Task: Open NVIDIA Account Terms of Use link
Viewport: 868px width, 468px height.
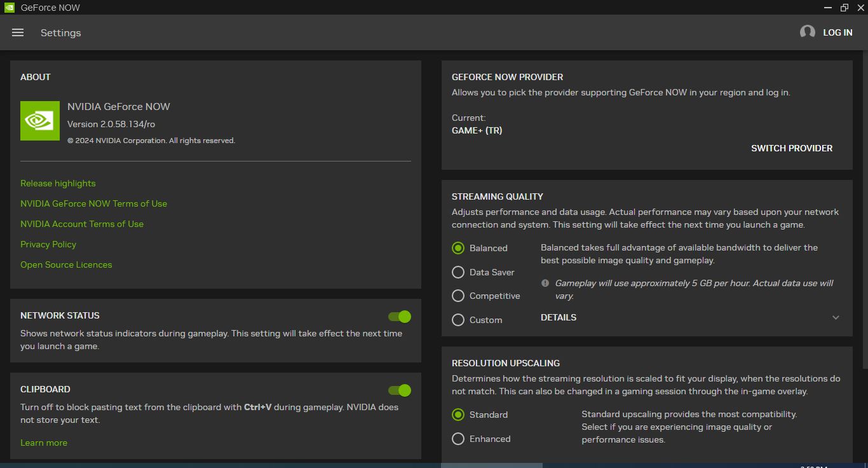Action: coord(82,224)
